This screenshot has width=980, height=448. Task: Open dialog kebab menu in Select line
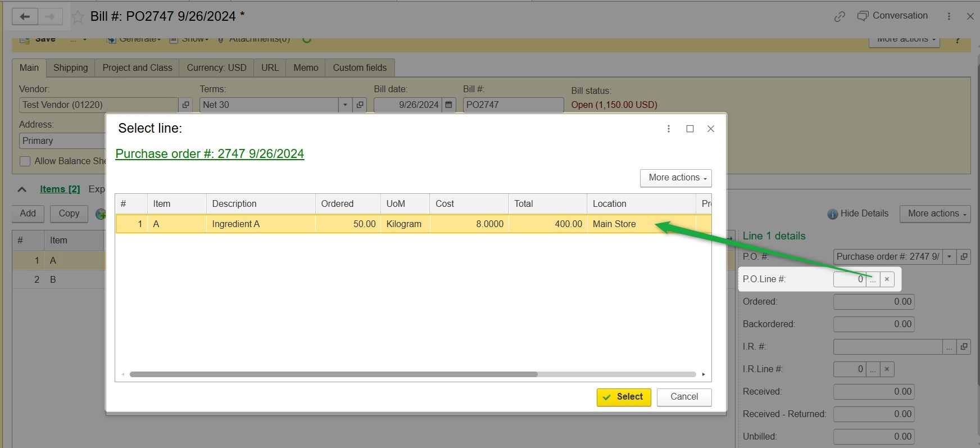669,129
